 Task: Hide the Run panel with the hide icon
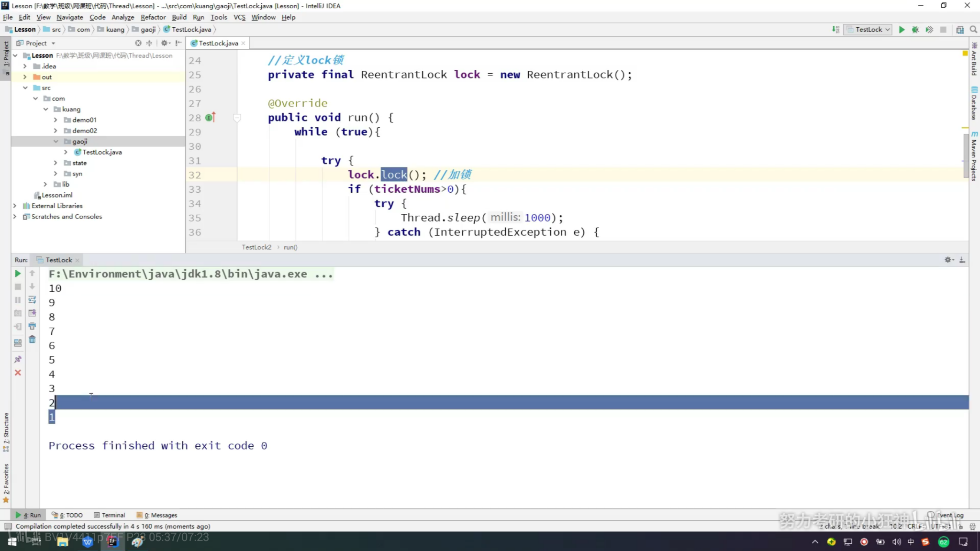click(x=962, y=260)
